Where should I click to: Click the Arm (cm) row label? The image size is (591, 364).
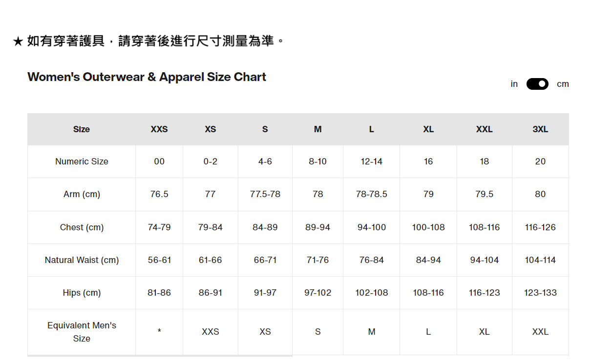tap(82, 194)
